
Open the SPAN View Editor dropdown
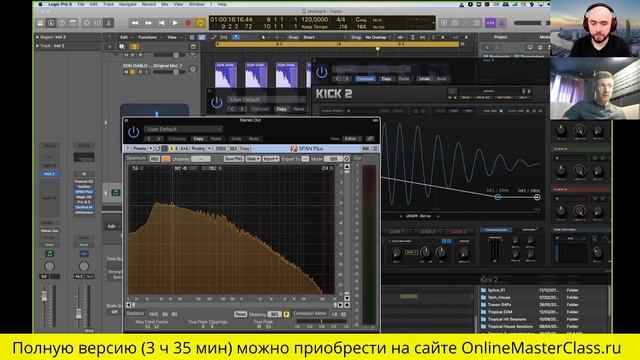click(x=353, y=139)
